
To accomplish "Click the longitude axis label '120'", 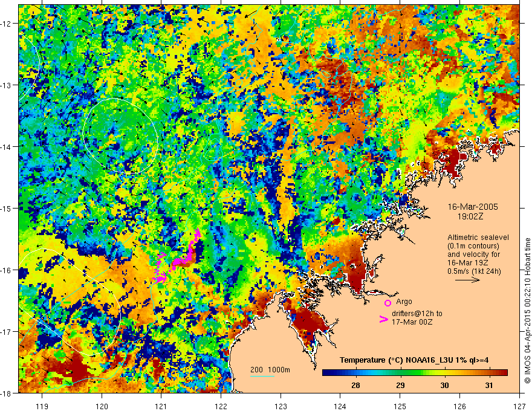I will click(102, 406).
